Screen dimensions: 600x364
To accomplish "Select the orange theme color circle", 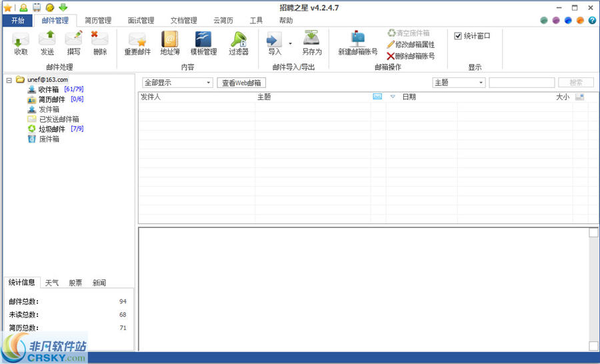I will [x=580, y=20].
